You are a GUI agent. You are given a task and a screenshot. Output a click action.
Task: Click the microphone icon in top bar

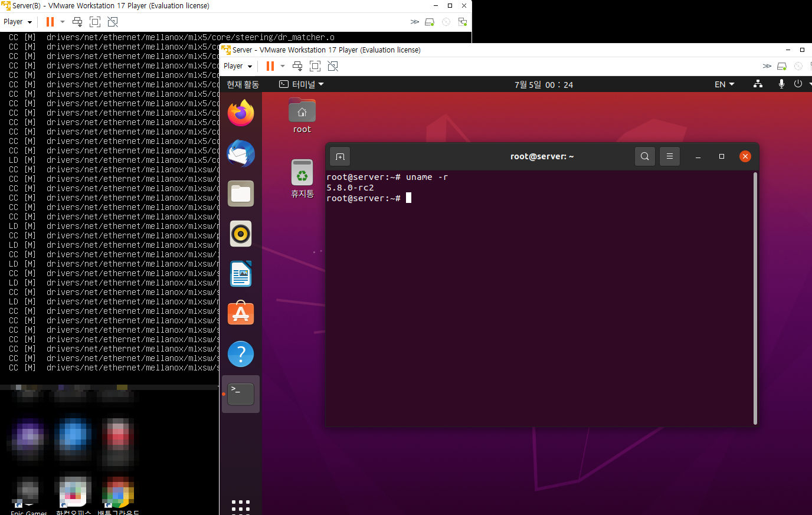coord(781,84)
